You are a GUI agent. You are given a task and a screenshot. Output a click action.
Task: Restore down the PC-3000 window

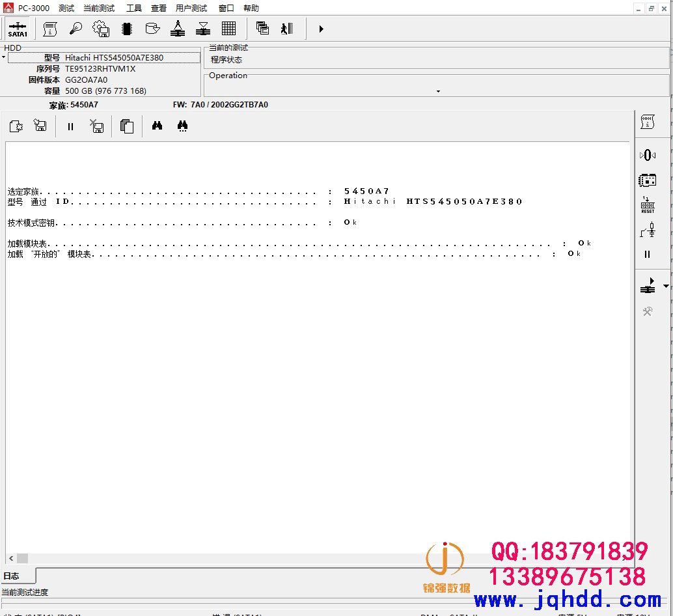651,8
